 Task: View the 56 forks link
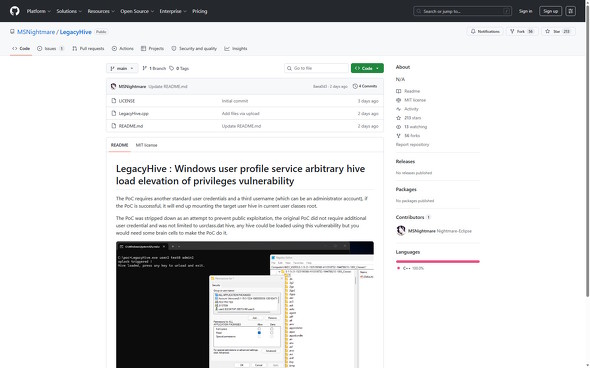pos(408,135)
